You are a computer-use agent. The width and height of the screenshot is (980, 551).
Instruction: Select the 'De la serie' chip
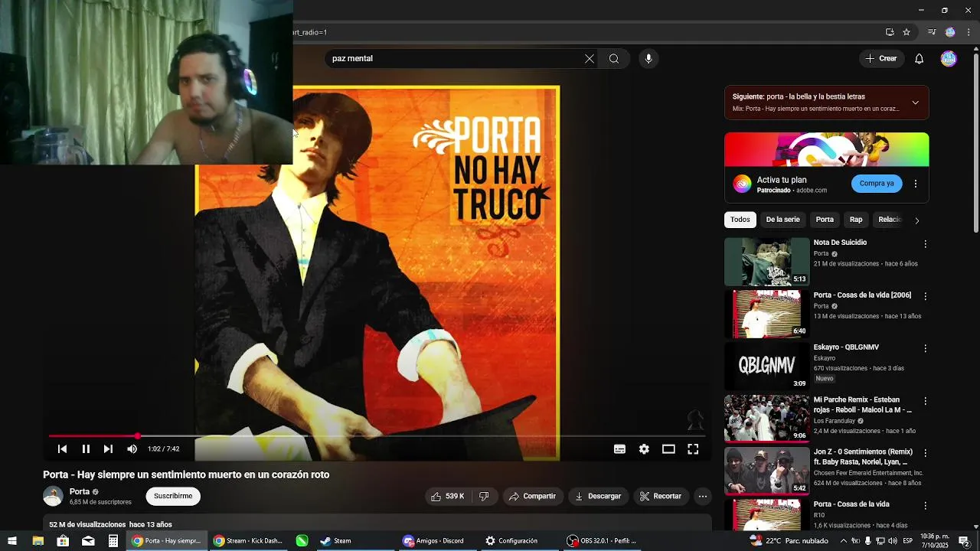point(782,220)
